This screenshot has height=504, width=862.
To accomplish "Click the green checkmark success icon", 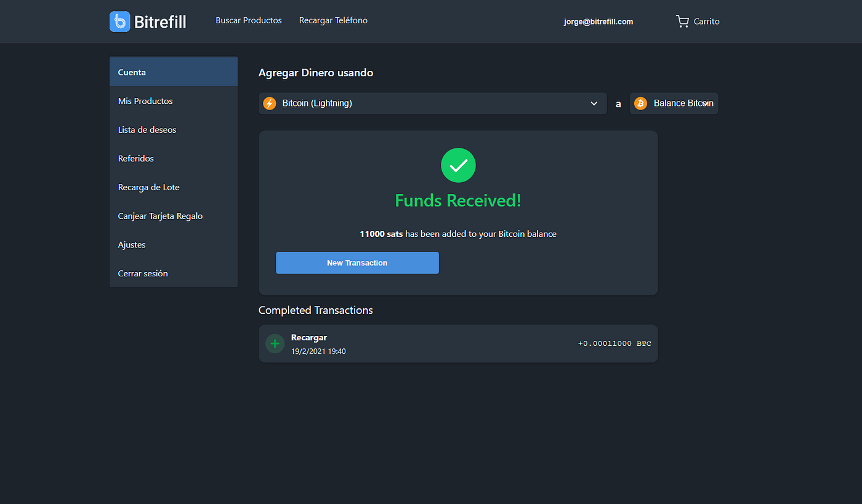I will [458, 165].
